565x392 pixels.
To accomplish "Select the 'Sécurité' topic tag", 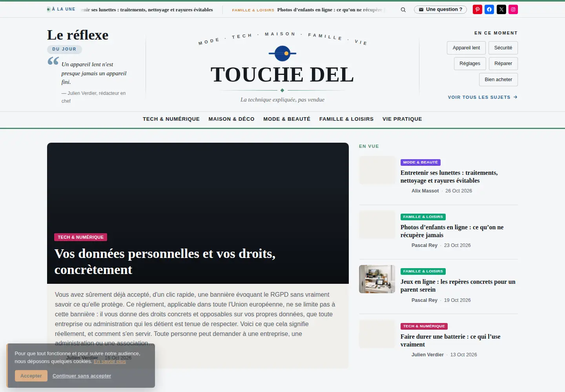I will coord(503,48).
